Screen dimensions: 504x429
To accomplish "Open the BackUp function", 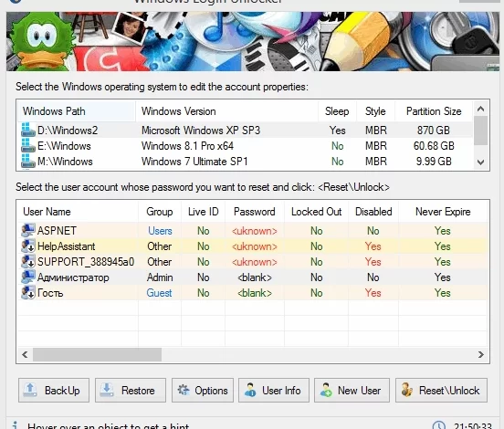I will click(x=54, y=390).
